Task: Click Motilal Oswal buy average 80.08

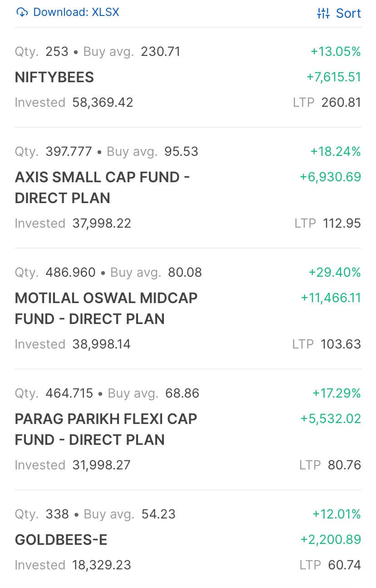Action: coord(185,273)
